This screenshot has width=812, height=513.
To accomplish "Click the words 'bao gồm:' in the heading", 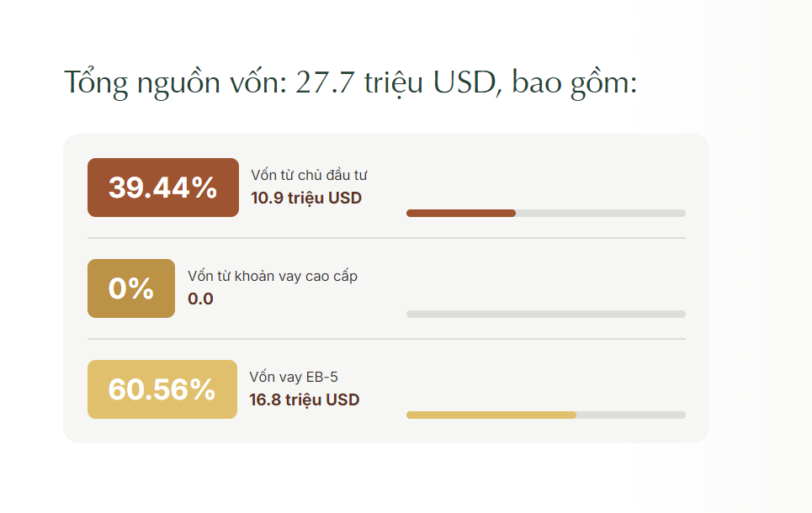I will (575, 82).
